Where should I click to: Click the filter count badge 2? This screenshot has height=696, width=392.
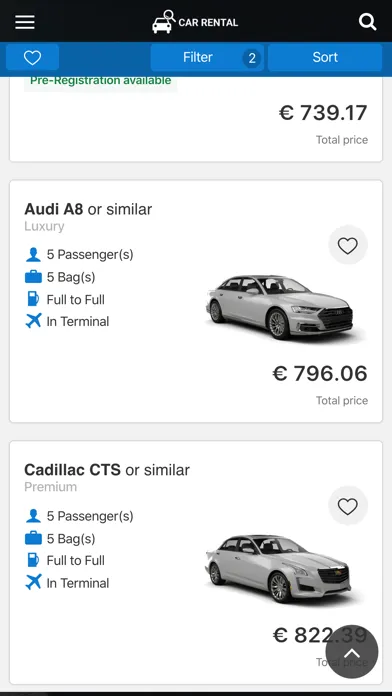[x=252, y=58]
